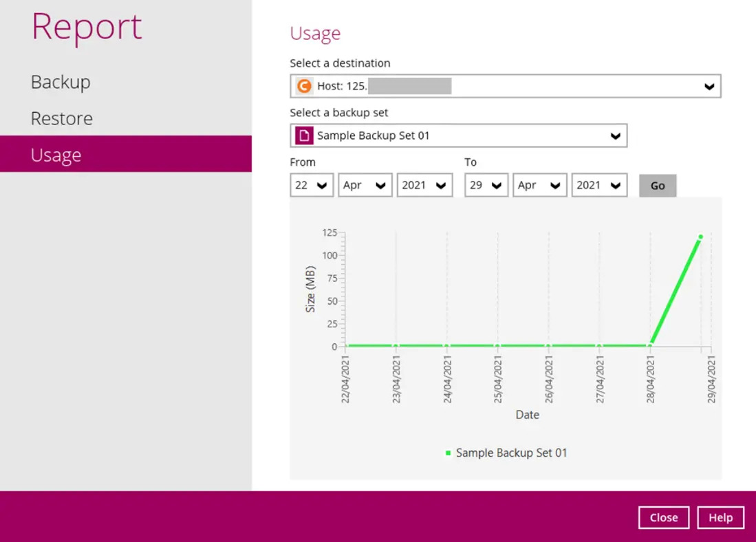
Task: Click the Sample Backup Set 01 legend label
Action: [511, 453]
